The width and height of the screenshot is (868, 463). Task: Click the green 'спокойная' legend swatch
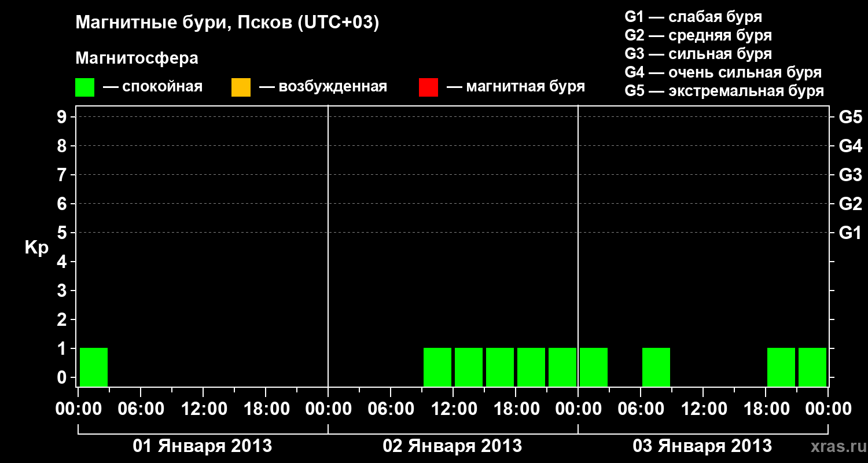tap(84, 87)
